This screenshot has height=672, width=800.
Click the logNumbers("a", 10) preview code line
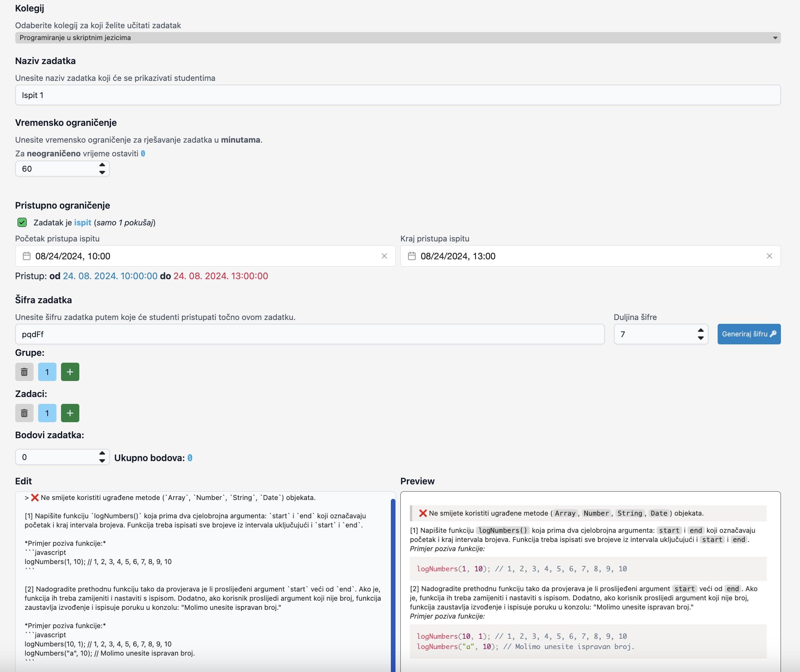pos(525,646)
